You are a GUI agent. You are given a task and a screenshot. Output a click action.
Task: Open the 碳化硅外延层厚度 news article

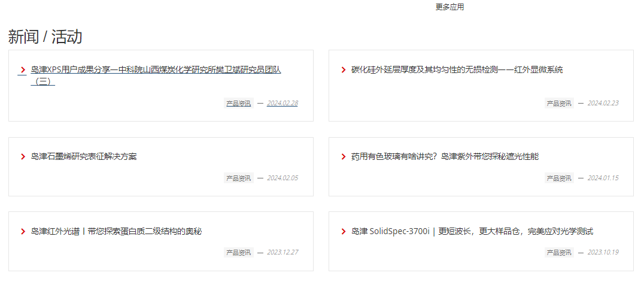click(x=457, y=70)
